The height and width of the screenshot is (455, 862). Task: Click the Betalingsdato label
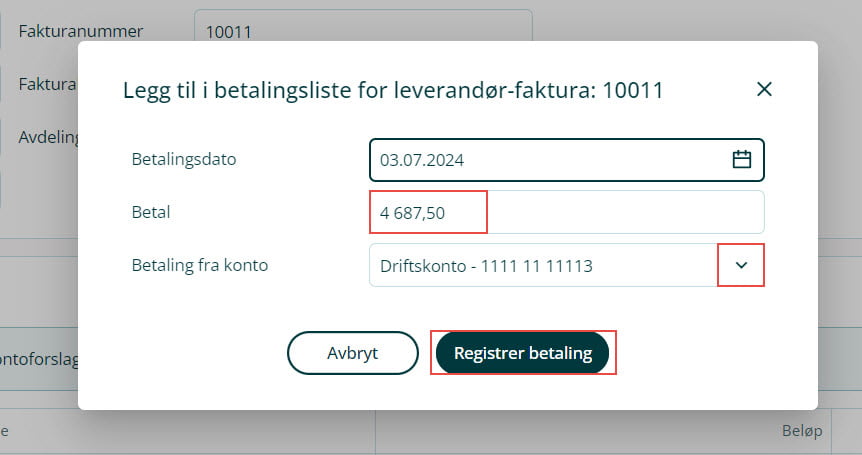184,159
